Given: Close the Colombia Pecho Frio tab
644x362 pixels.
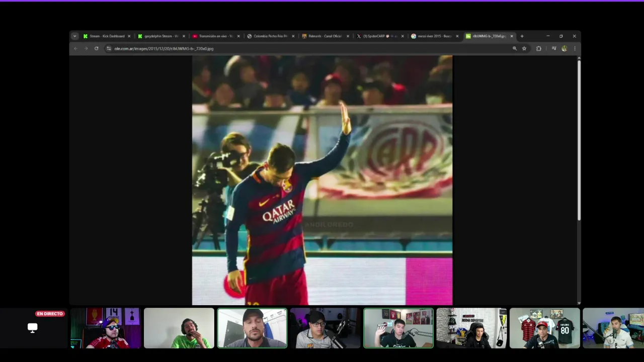Looking at the screenshot, I should click(x=293, y=36).
